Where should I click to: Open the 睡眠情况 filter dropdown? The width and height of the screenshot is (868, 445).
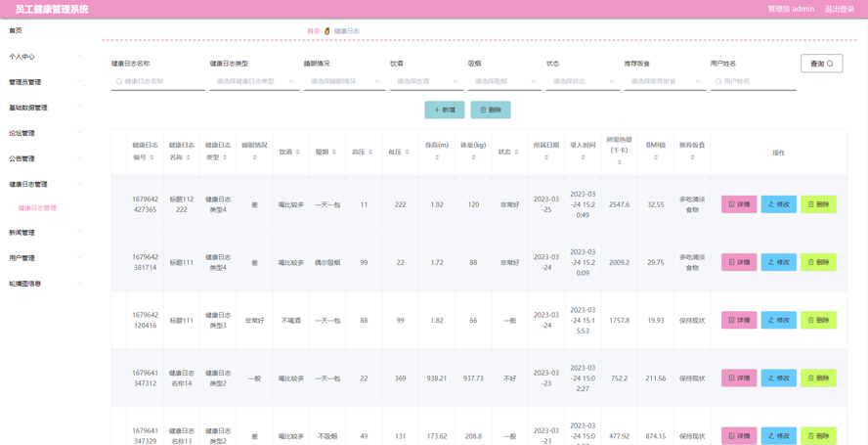344,81
